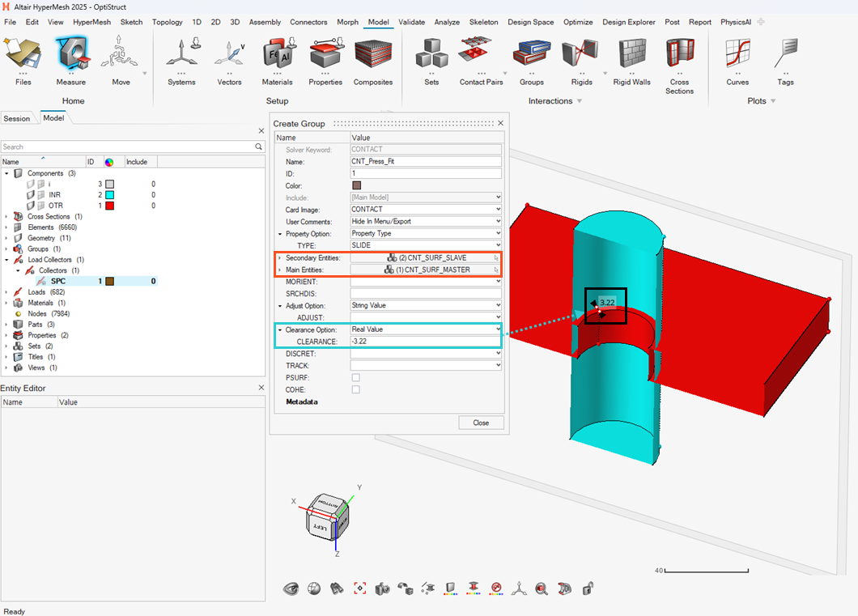Viewport: 858px width, 616px height.
Task: Click the axis triad icon in the bottom toolbar
Action: (519, 588)
